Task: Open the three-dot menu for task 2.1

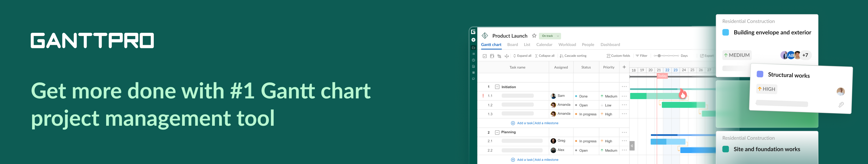Action: coord(624,141)
